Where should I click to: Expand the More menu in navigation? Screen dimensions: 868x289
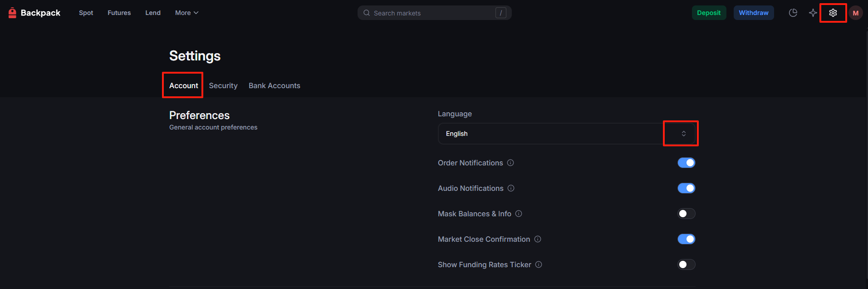tap(186, 13)
